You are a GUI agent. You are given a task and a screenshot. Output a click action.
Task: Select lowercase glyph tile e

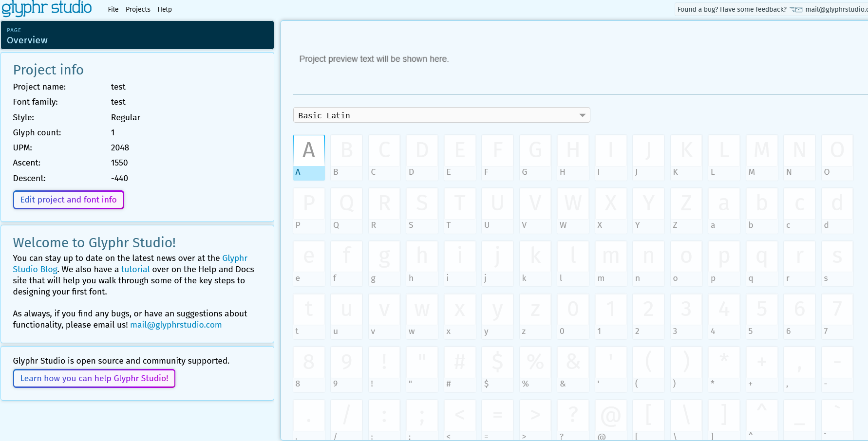click(309, 264)
